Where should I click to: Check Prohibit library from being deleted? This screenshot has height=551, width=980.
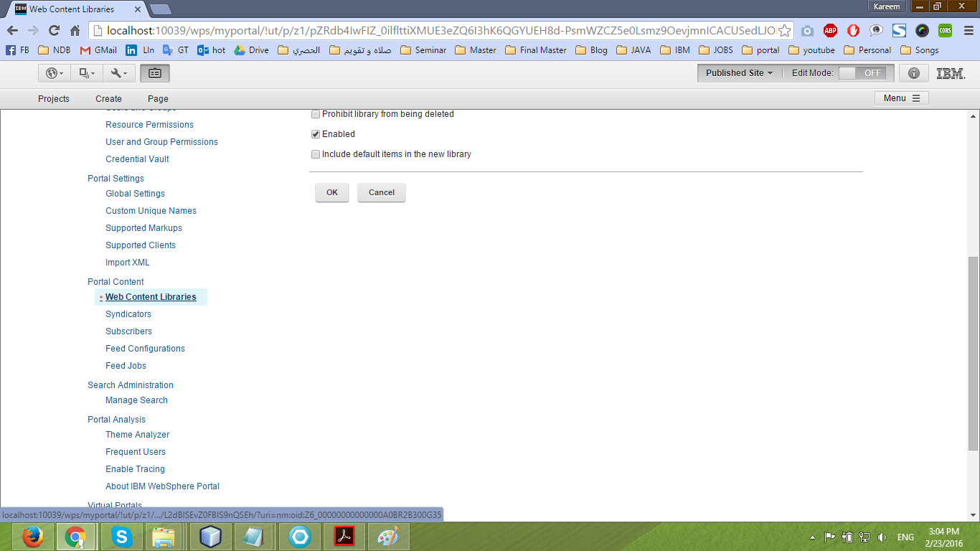click(x=315, y=113)
